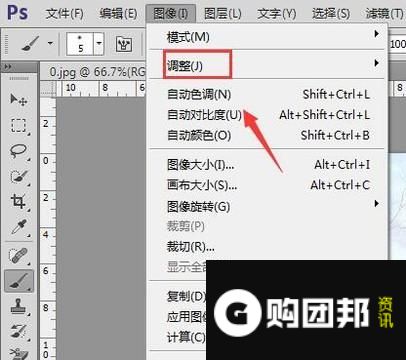Expand the 调整(J) submenu

(267, 64)
